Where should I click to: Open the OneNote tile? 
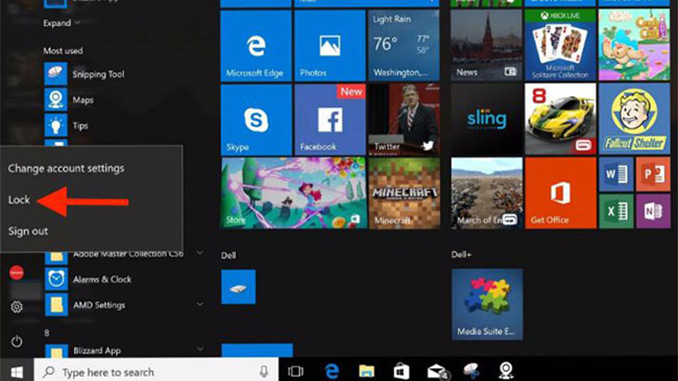point(653,211)
